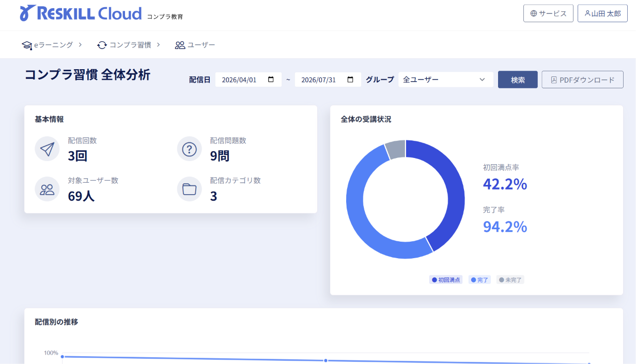Toggle the 初回満点 legend item

pos(446,280)
